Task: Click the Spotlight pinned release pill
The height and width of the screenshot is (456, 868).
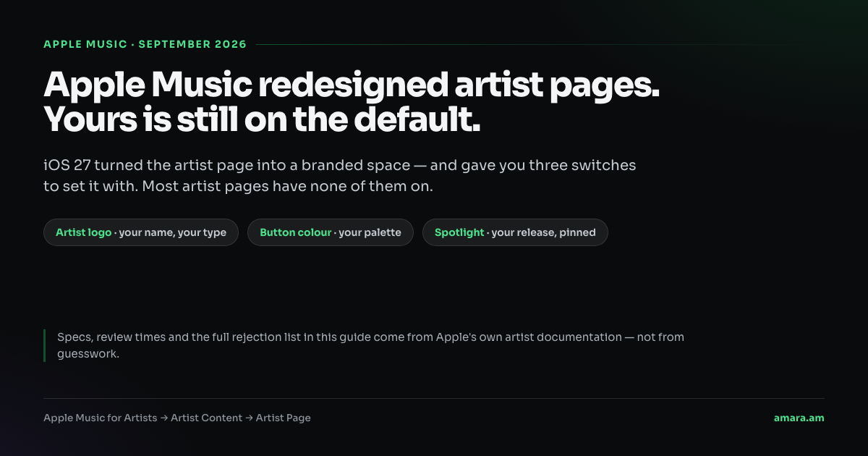Action: [x=515, y=232]
